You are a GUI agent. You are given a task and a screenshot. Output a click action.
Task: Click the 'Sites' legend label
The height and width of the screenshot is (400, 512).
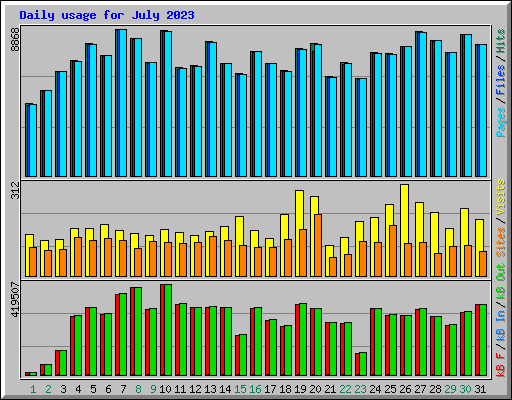[500, 242]
